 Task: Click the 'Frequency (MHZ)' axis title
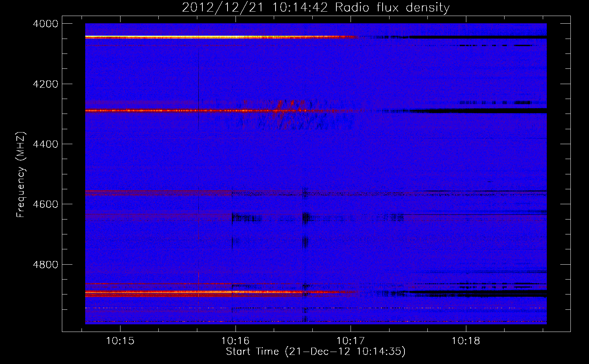21,175
